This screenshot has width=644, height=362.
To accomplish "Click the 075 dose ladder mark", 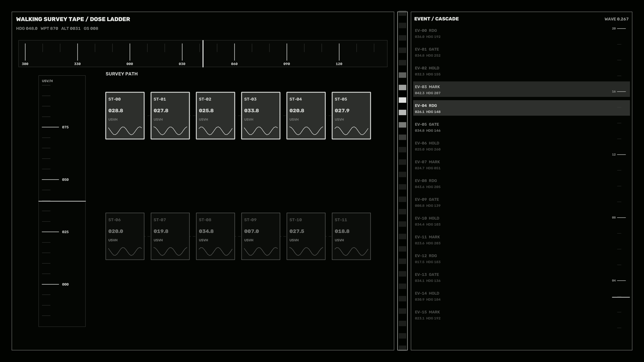I will tap(55, 127).
